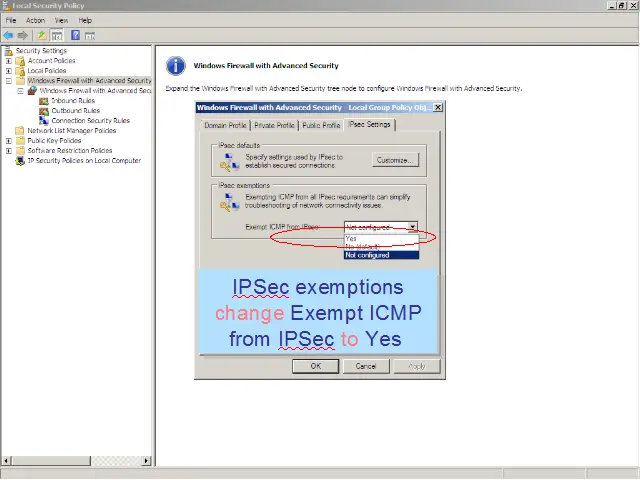640x480 pixels.
Task: Expand the Public Key Policies node
Action: [9, 141]
